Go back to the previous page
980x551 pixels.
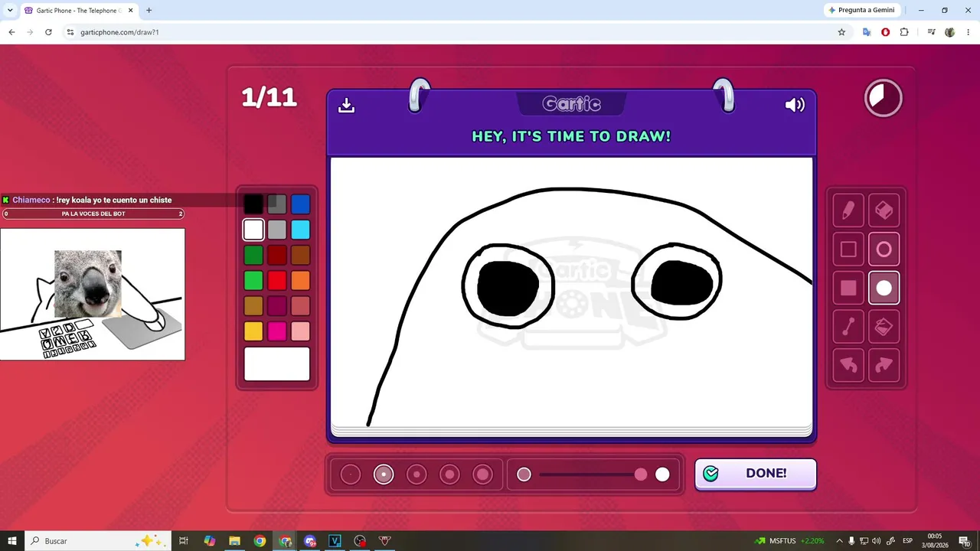click(x=11, y=32)
